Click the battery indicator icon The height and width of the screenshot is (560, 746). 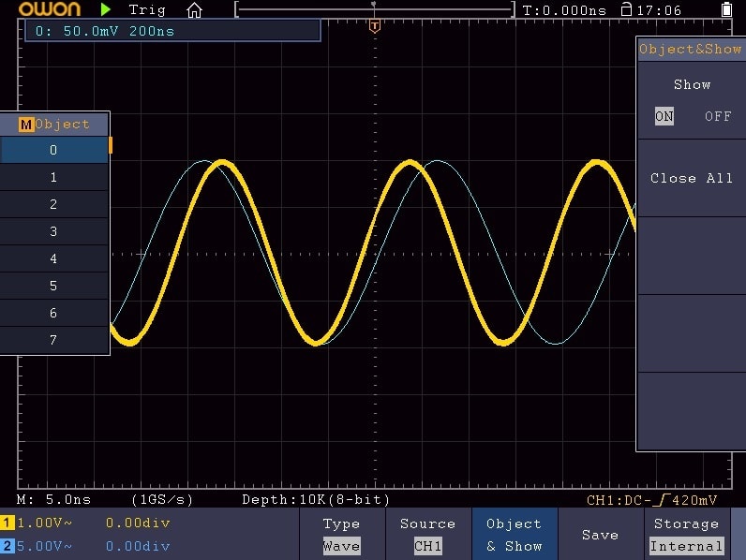(x=726, y=9)
